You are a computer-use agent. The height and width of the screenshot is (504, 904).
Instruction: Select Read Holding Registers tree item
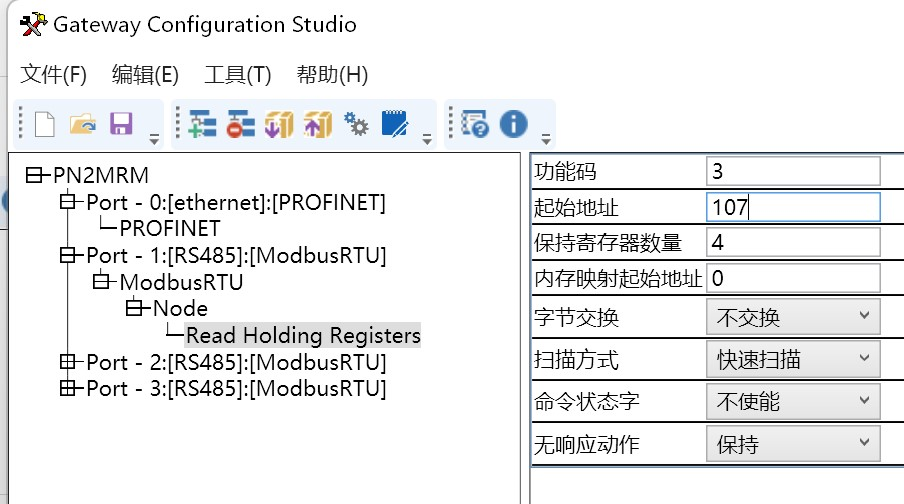click(x=303, y=335)
